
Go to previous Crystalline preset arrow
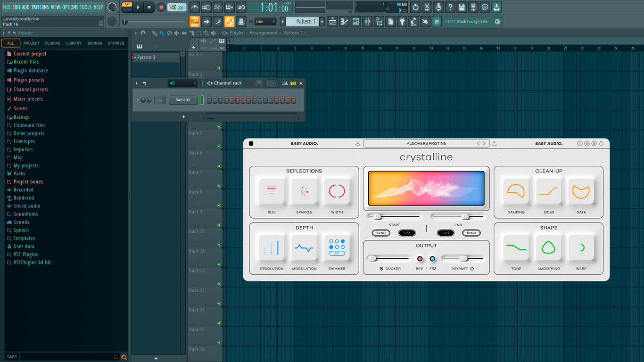(x=479, y=144)
